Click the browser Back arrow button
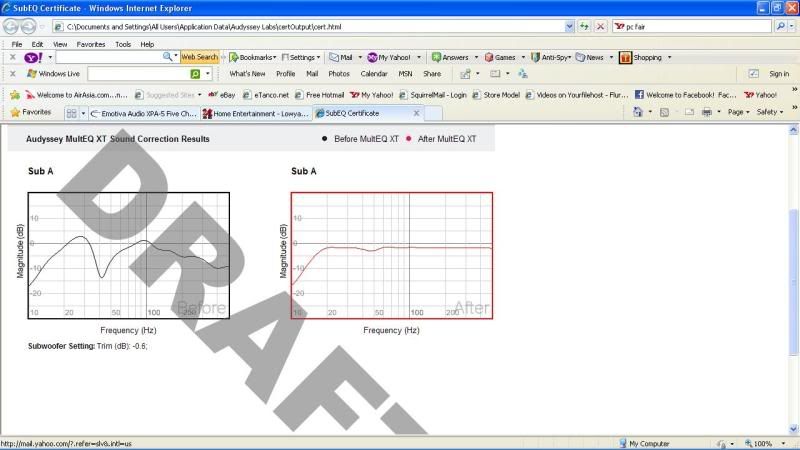This screenshot has width=800, height=450. click(11, 27)
